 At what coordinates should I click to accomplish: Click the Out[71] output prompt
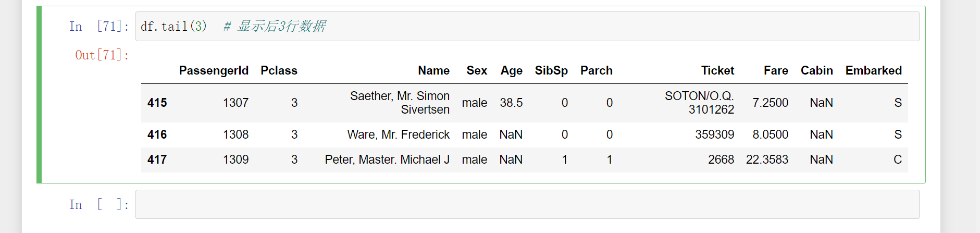[102, 55]
